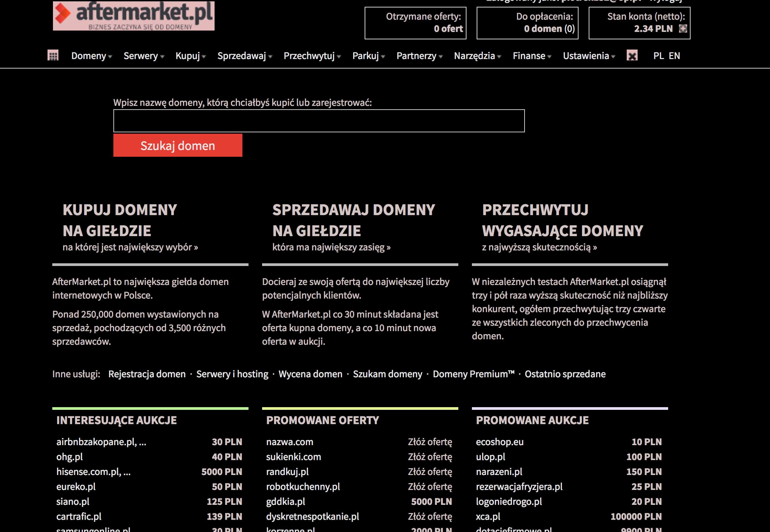Follow the Ostatnio sprzedane link
The image size is (770, 532).
tap(565, 374)
